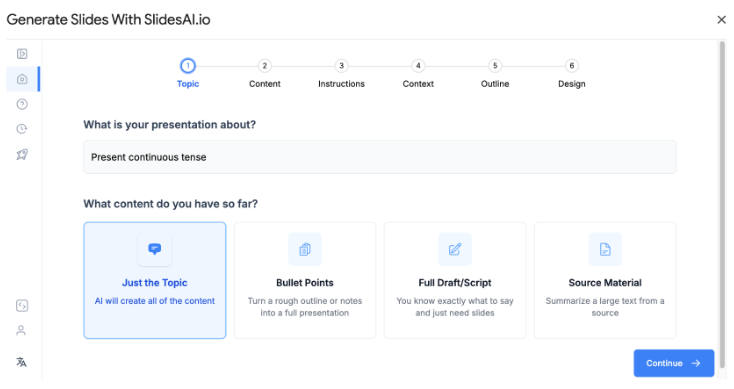The image size is (734, 389).
Task: Go to step 6 Design
Action: [572, 74]
